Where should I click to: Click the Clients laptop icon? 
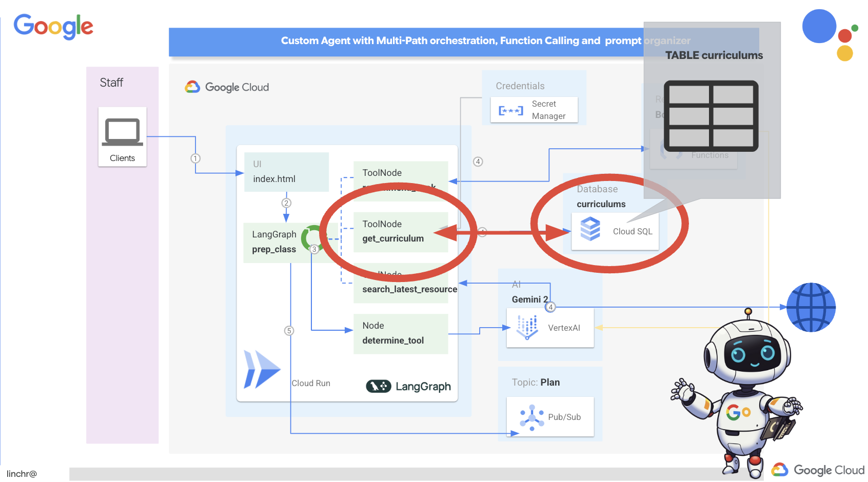(x=122, y=132)
